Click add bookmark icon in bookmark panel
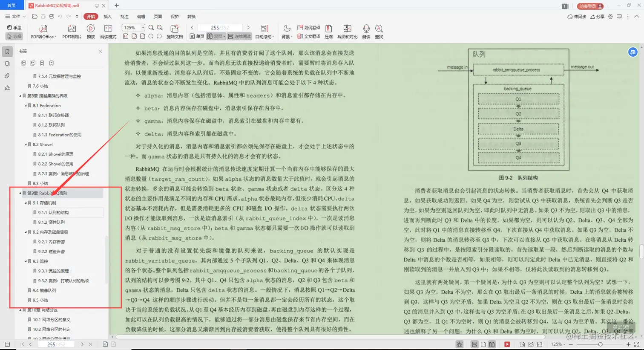 [42, 63]
